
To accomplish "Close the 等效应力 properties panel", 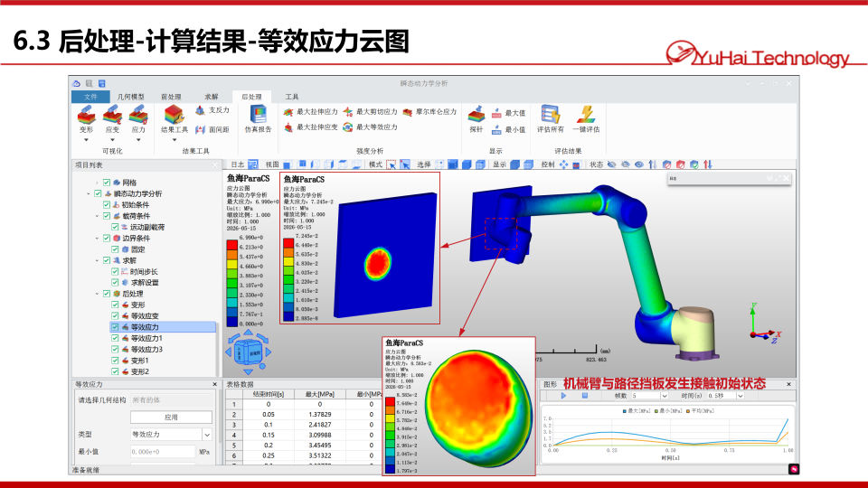I will click(x=215, y=384).
